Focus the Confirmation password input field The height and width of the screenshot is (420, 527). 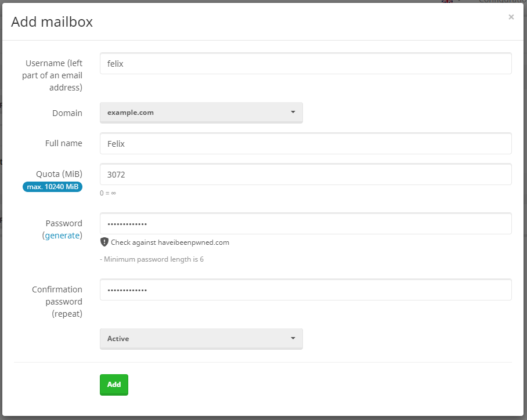point(305,289)
